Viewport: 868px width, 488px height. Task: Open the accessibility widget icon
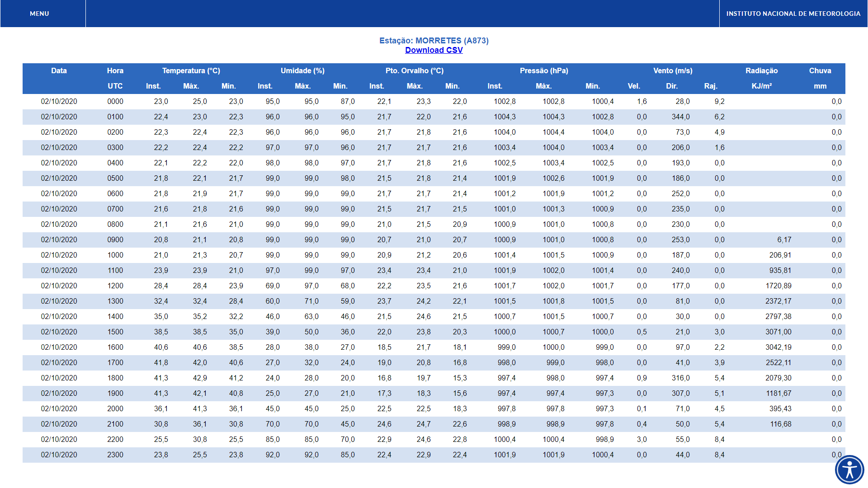coord(849,469)
